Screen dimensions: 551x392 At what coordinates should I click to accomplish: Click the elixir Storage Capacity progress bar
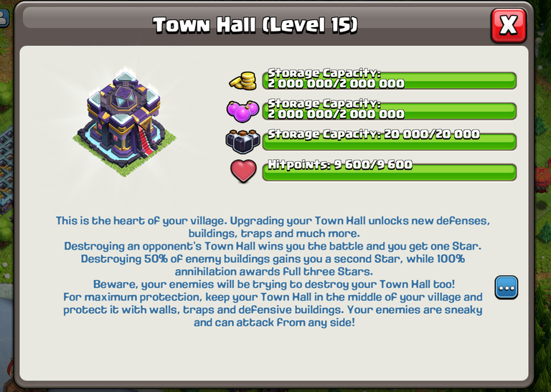coord(390,111)
